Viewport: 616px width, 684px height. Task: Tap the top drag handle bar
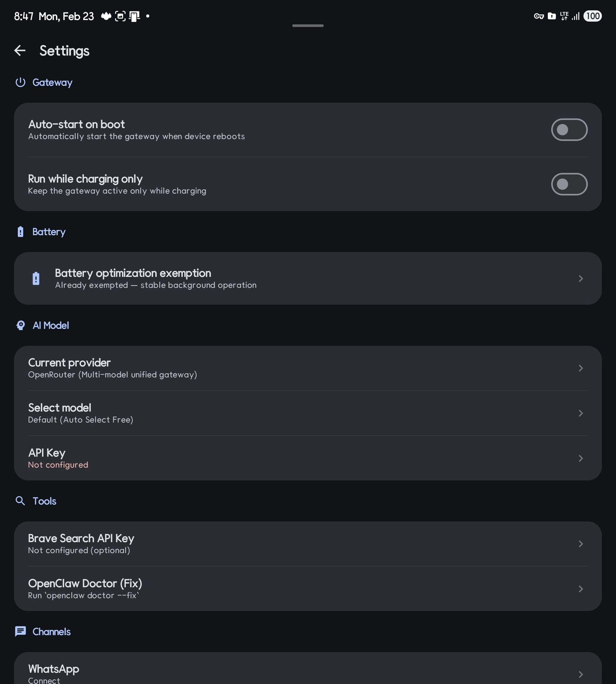(308, 25)
